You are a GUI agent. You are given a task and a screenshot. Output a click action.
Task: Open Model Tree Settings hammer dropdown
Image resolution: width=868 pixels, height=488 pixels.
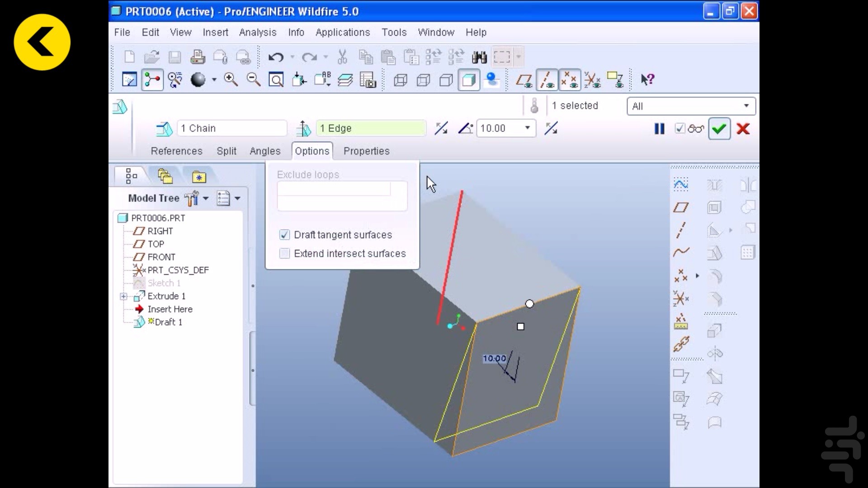(x=197, y=198)
